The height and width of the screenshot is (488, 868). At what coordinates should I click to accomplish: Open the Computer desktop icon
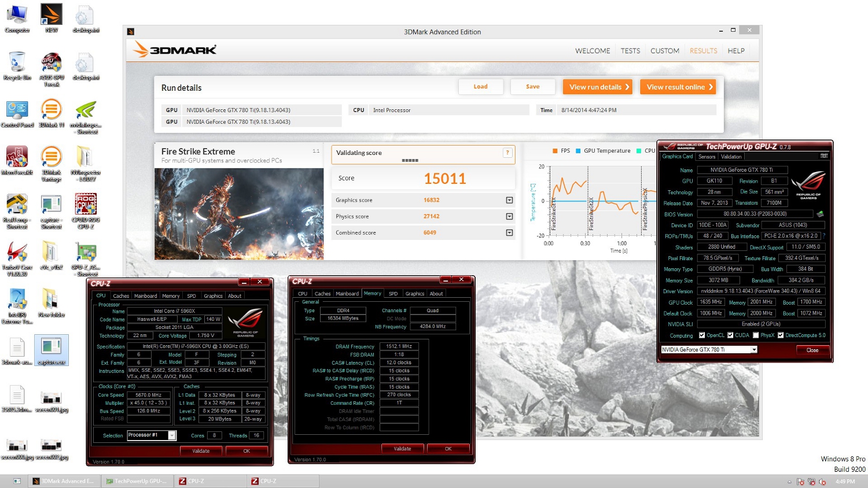pyautogui.click(x=17, y=19)
